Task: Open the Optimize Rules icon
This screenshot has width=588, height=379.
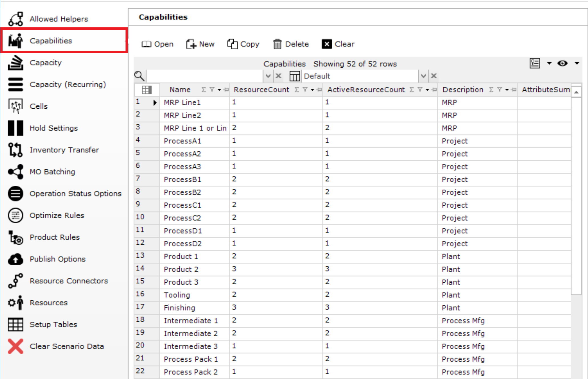Action: click(15, 215)
